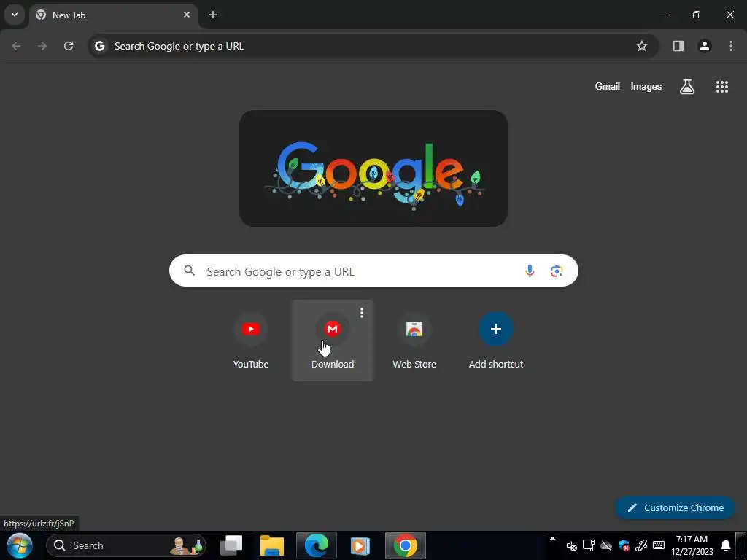Click the taskbar Search box
The height and width of the screenshot is (560, 747).
(126, 545)
